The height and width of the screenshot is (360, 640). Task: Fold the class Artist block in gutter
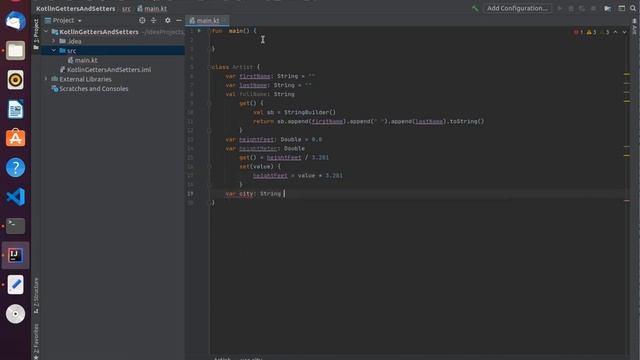tap(209, 67)
